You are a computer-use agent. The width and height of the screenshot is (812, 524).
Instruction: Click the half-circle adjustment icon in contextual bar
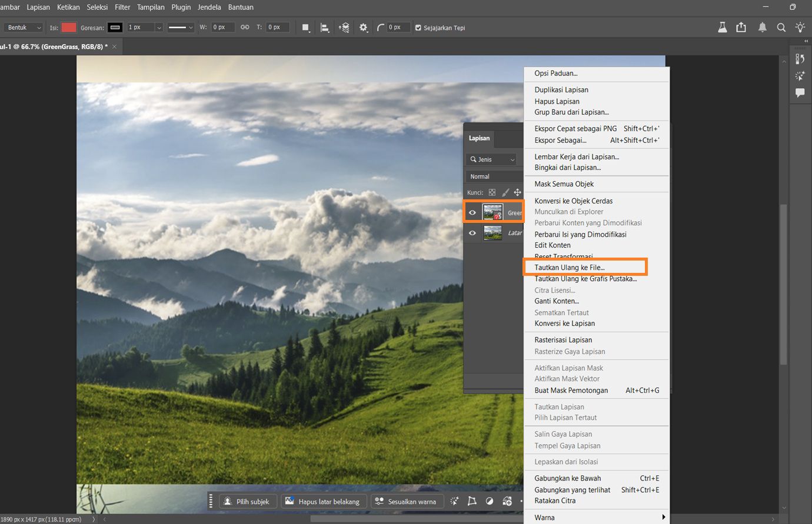coord(490,501)
